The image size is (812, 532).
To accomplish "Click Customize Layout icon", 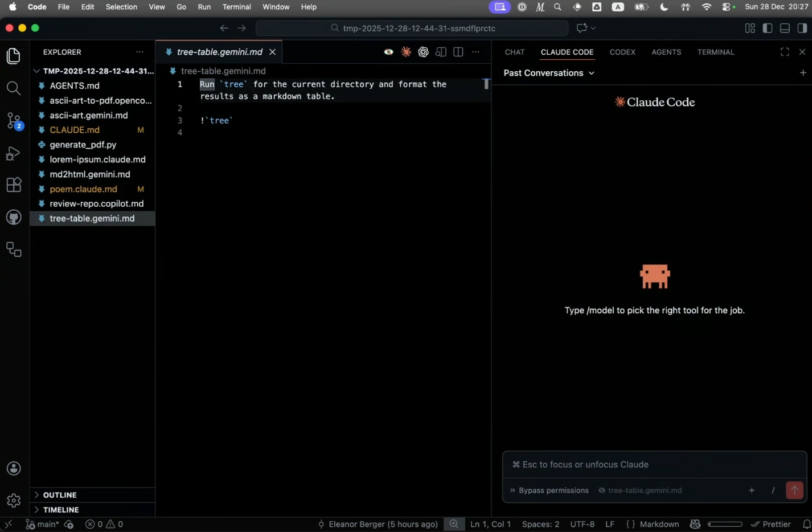I will tap(750, 28).
